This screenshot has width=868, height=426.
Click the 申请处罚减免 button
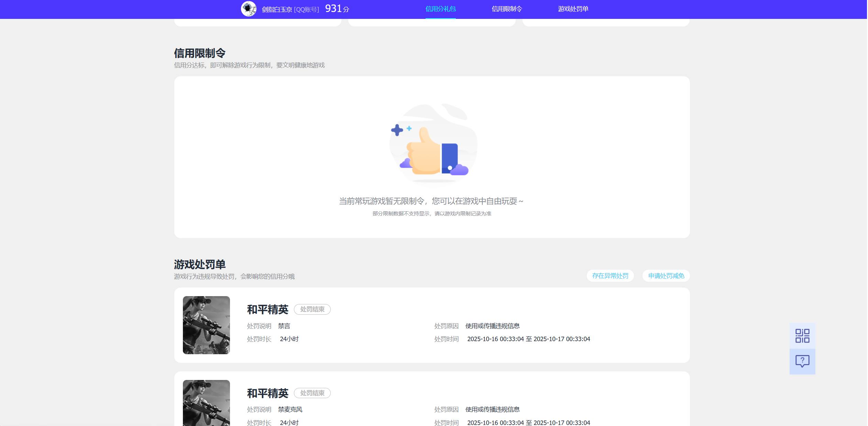666,276
